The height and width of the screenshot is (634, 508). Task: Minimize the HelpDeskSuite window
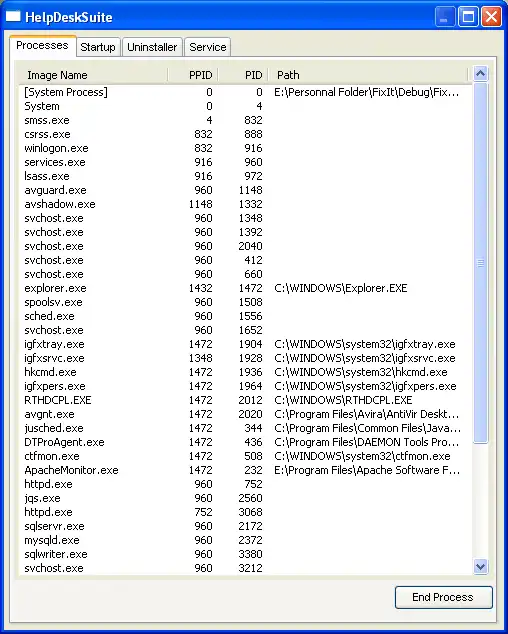[445, 17]
